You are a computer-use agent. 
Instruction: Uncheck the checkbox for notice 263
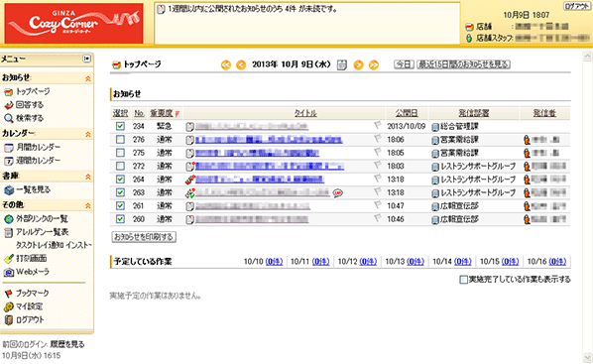(x=120, y=192)
